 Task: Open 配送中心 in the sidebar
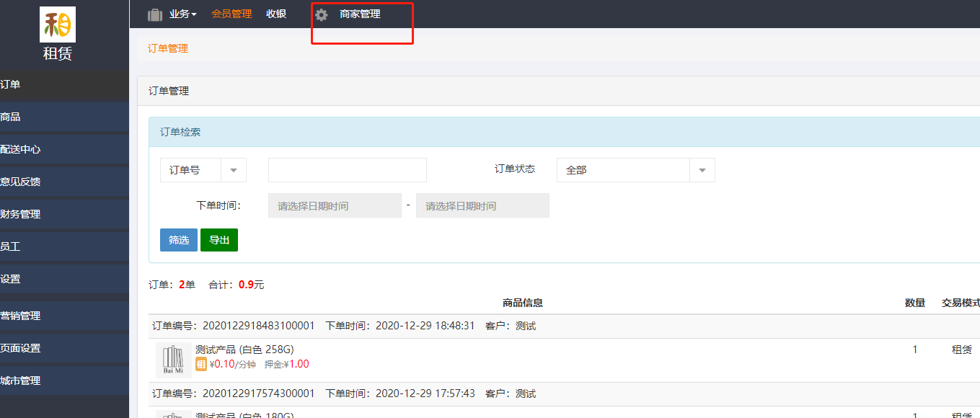point(64,149)
